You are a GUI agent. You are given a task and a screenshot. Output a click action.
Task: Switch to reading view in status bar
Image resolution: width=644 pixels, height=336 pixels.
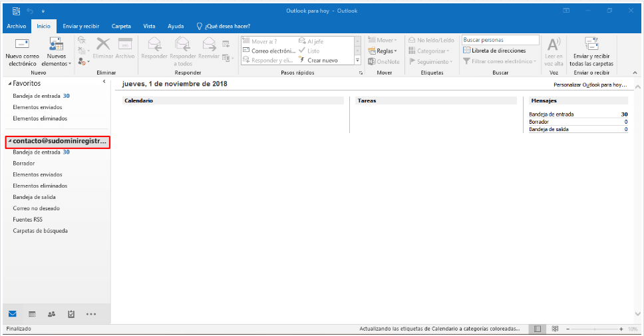click(555, 329)
